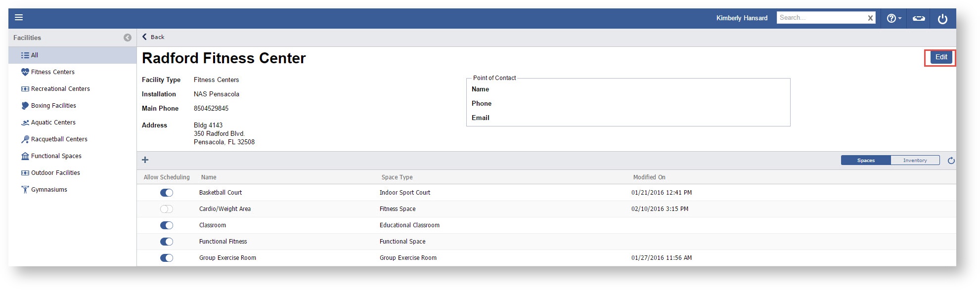Sort by Modified On column header
The width and height of the screenshot is (980, 290).
point(649,177)
